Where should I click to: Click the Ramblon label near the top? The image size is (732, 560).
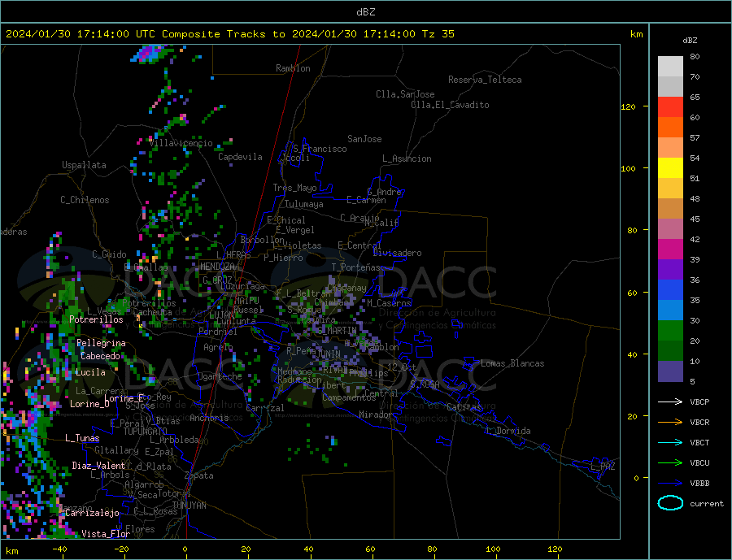(x=293, y=68)
